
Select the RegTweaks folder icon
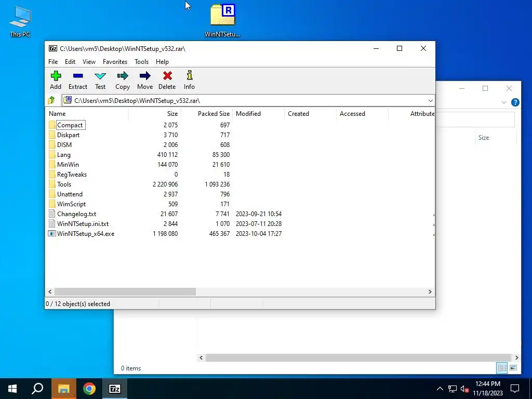pos(52,174)
